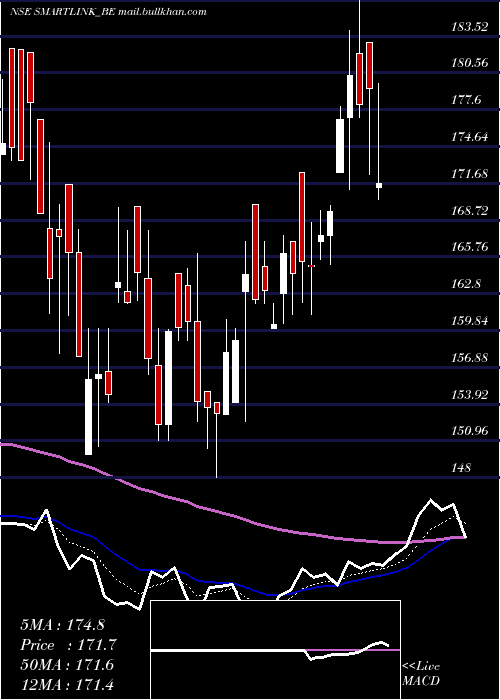This screenshot has height=700, width=500.
Task: Click the 171.68 price axis label
Action: coord(469,174)
